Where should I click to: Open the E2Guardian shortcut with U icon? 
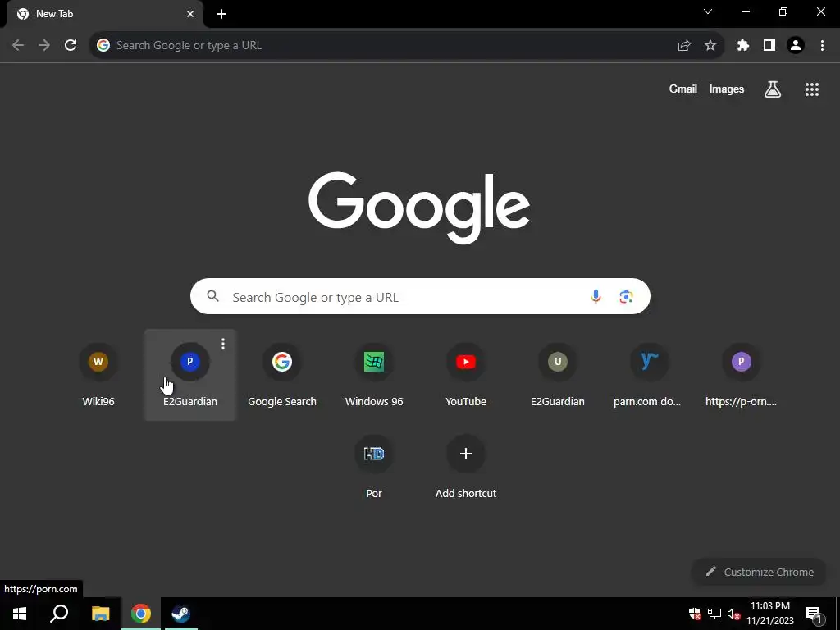[558, 375]
